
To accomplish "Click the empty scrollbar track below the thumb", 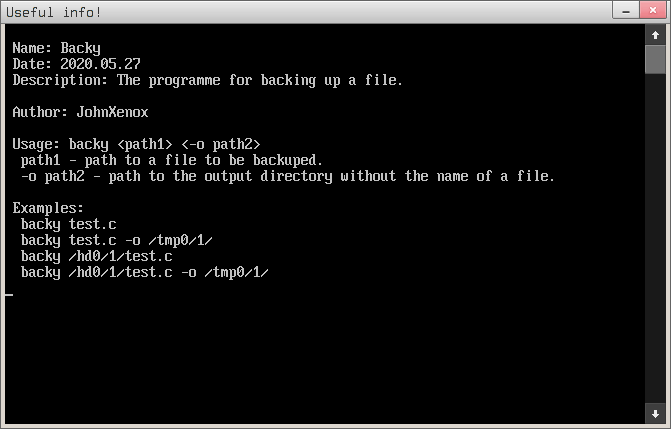I will (x=655, y=240).
